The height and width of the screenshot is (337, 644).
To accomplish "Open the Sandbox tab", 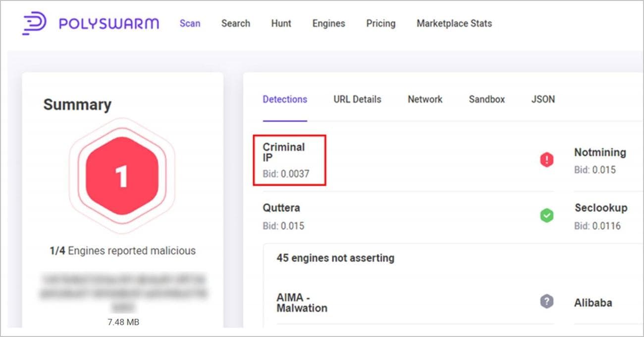I will pyautogui.click(x=486, y=99).
